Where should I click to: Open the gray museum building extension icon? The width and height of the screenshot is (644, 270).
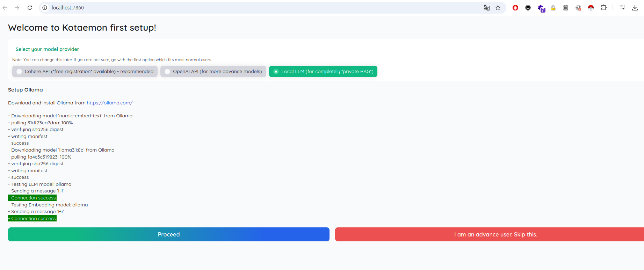pos(566,8)
